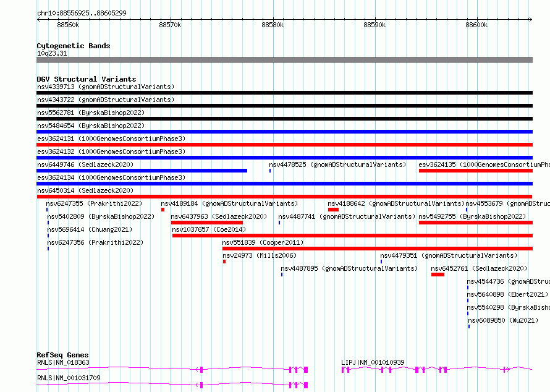Open the nsv4188642 gnomAD variant label
550x392 pixels.
click(396, 203)
